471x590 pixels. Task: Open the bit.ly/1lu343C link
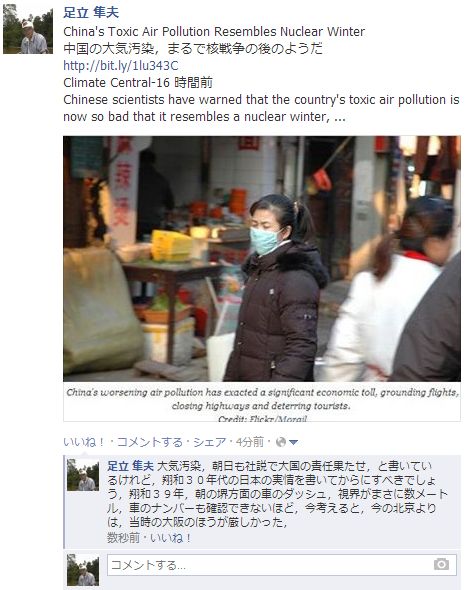[x=121, y=65]
